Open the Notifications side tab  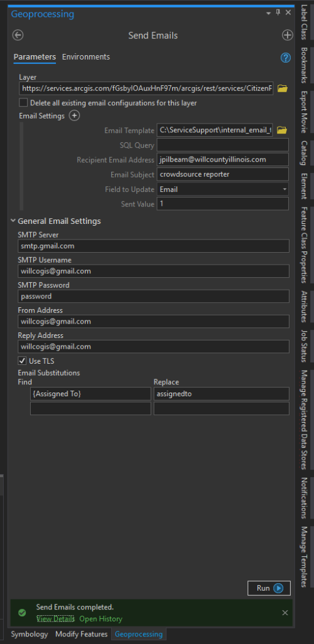(304, 498)
